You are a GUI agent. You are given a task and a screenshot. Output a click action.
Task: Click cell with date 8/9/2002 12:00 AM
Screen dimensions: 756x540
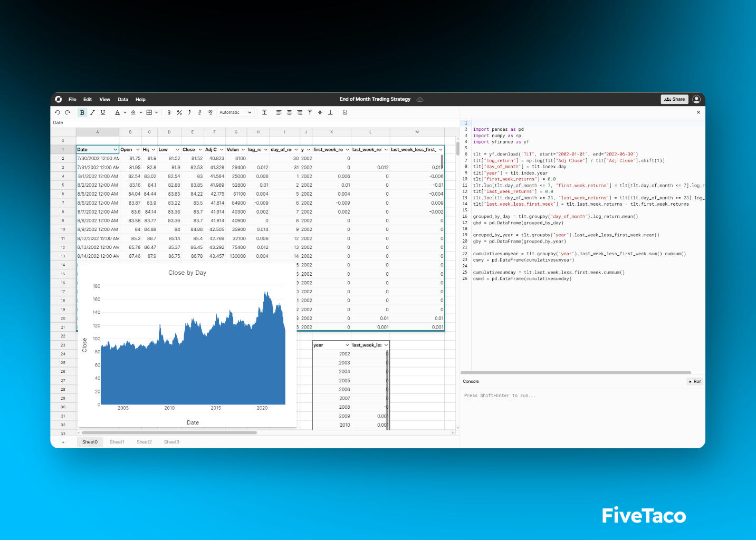(x=98, y=229)
